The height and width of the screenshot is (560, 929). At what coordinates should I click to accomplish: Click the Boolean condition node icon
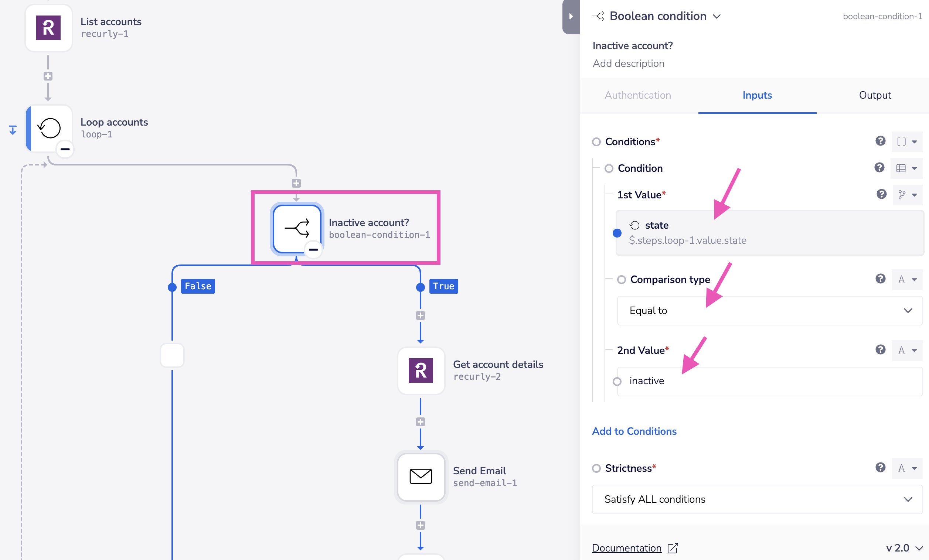(296, 228)
